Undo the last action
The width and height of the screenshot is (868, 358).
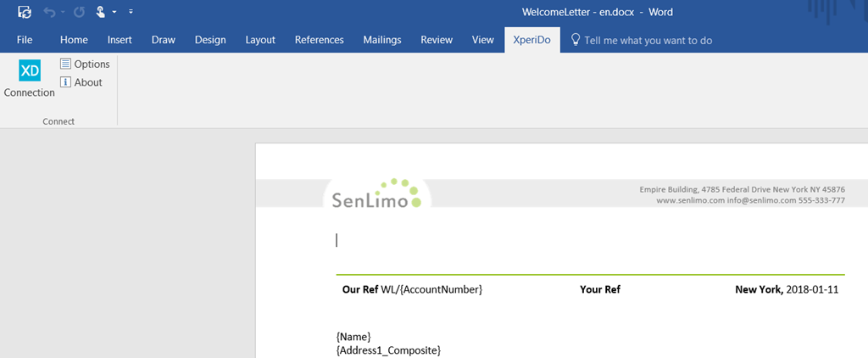click(50, 12)
